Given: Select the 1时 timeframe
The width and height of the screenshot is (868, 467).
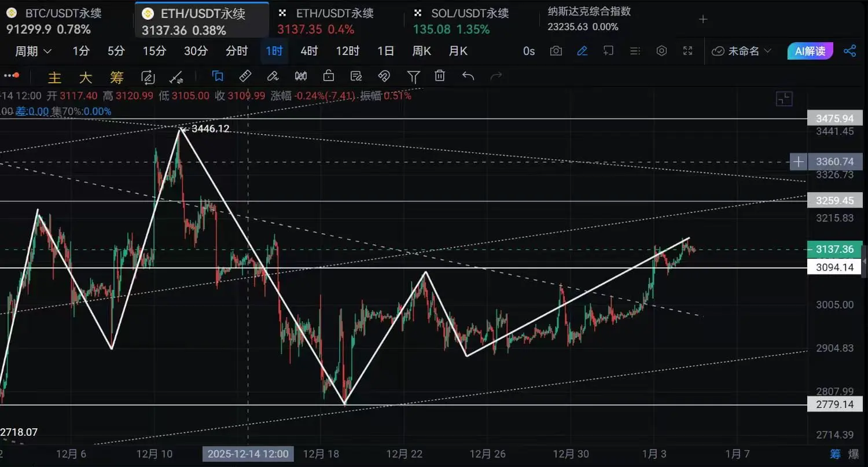Looking at the screenshot, I should pos(274,51).
